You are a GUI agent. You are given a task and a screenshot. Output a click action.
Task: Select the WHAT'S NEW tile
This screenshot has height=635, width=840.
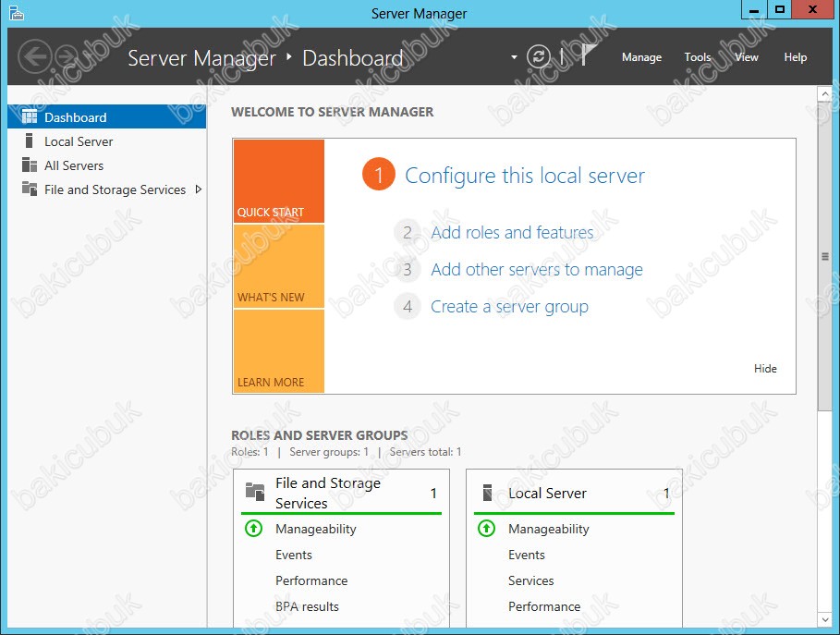tap(278, 266)
